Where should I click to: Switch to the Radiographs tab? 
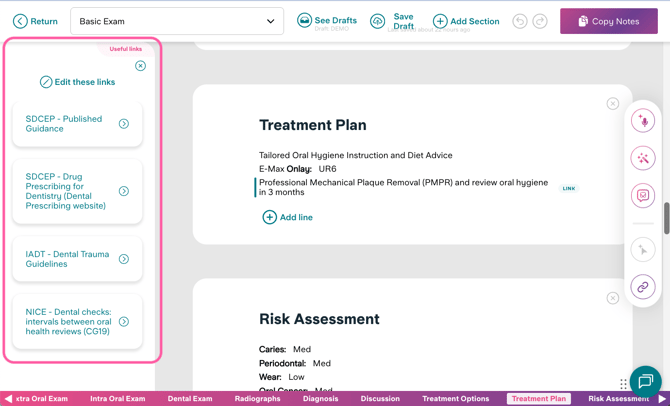257,399
